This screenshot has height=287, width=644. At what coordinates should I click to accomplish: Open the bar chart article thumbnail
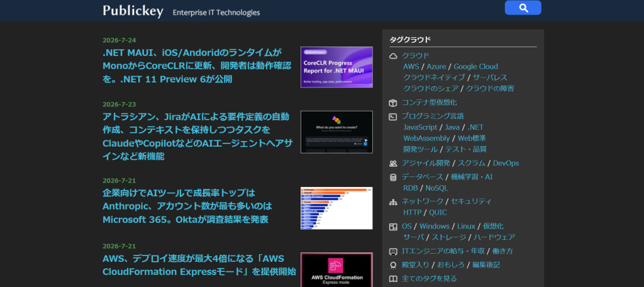[x=336, y=208]
